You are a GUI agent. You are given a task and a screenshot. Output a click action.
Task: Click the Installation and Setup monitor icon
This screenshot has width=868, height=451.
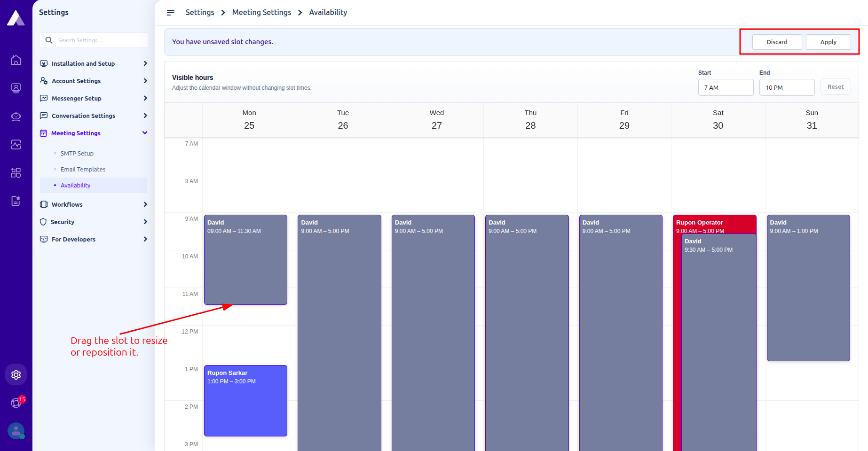[44, 63]
